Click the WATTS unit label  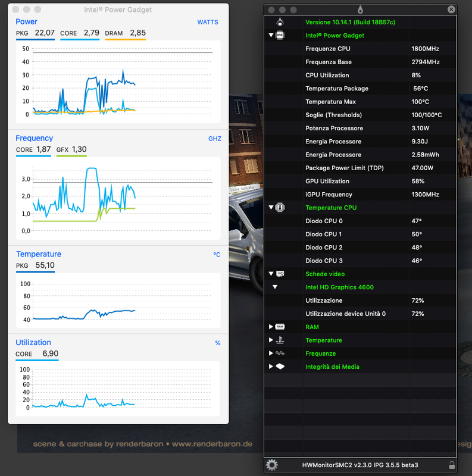208,22
